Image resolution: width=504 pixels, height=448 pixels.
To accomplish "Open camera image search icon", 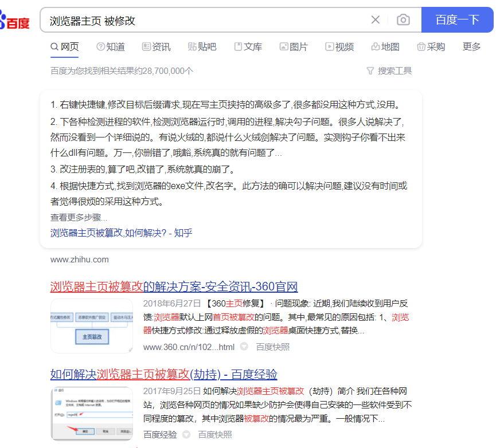I will coord(403,20).
